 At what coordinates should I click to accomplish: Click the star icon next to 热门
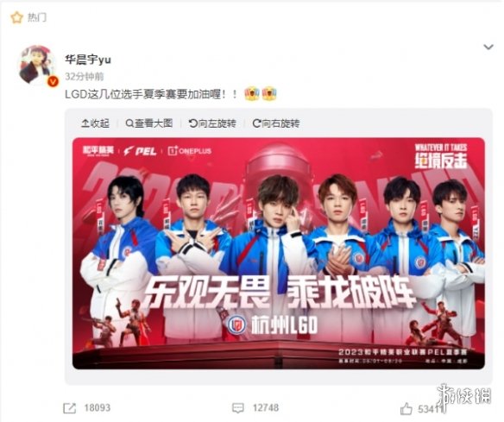pyautogui.click(x=16, y=17)
